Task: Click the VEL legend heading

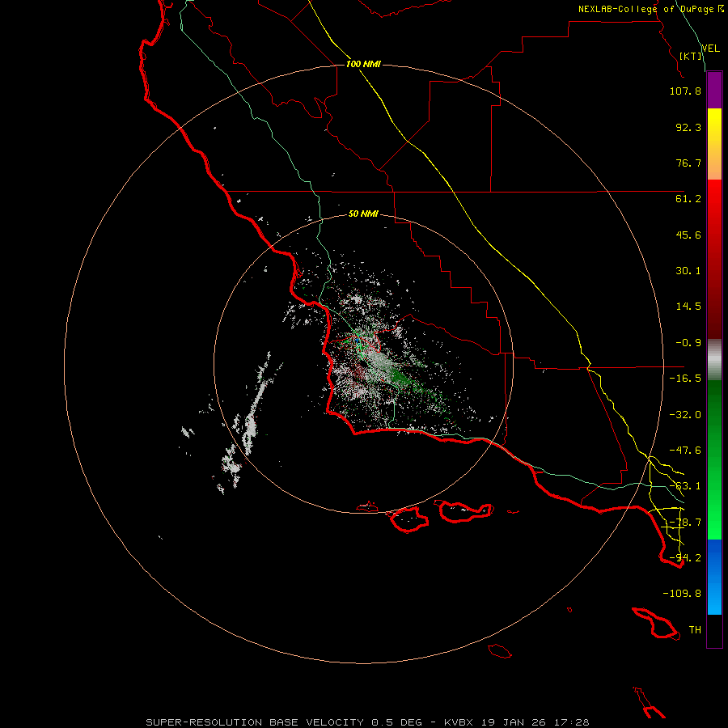Action: pos(710,49)
